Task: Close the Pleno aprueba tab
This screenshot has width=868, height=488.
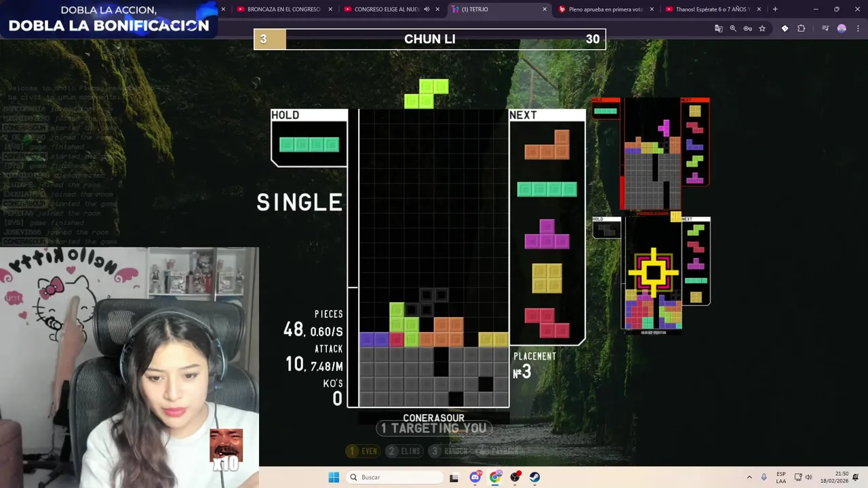Action: click(x=652, y=9)
